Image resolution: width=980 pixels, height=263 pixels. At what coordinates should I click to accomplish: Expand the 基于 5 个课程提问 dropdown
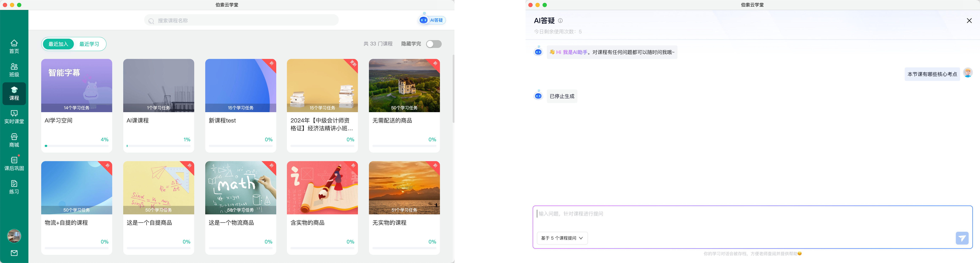(562, 238)
